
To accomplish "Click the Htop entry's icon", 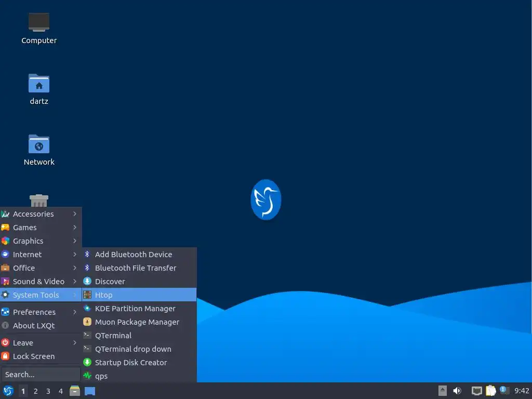I will pos(87,295).
